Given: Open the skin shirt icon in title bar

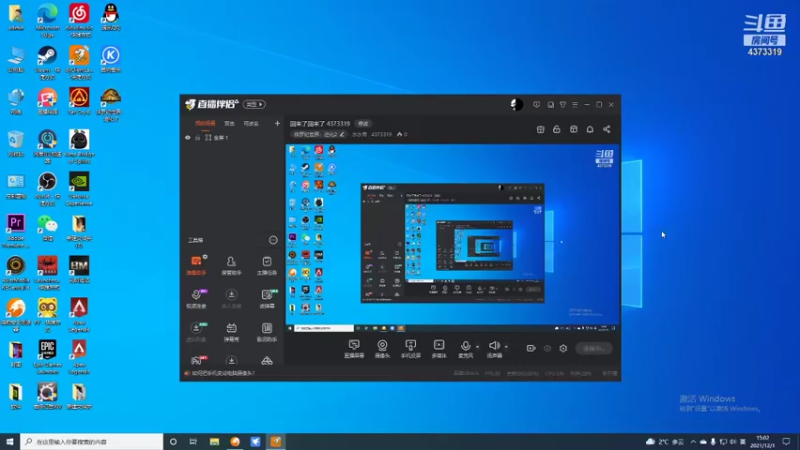Looking at the screenshot, I should pos(563,105).
